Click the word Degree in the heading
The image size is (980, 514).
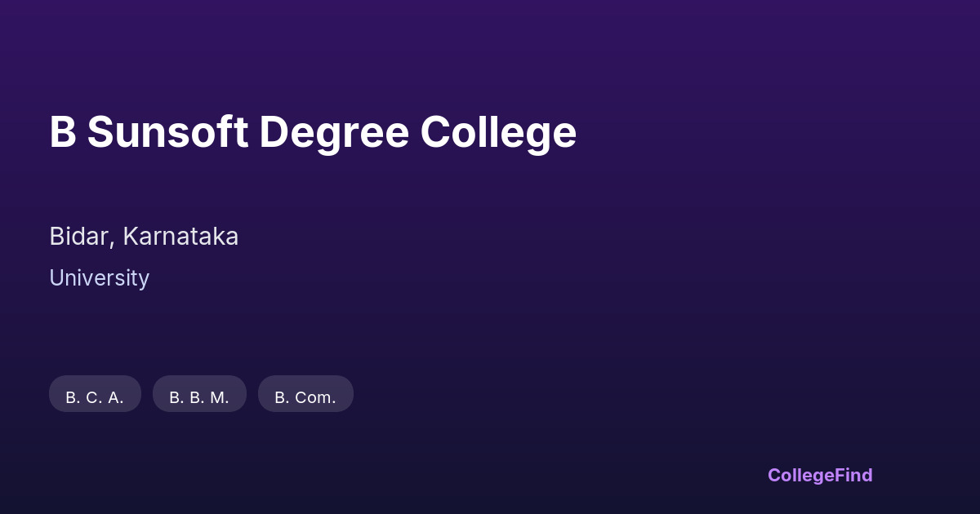pos(334,132)
